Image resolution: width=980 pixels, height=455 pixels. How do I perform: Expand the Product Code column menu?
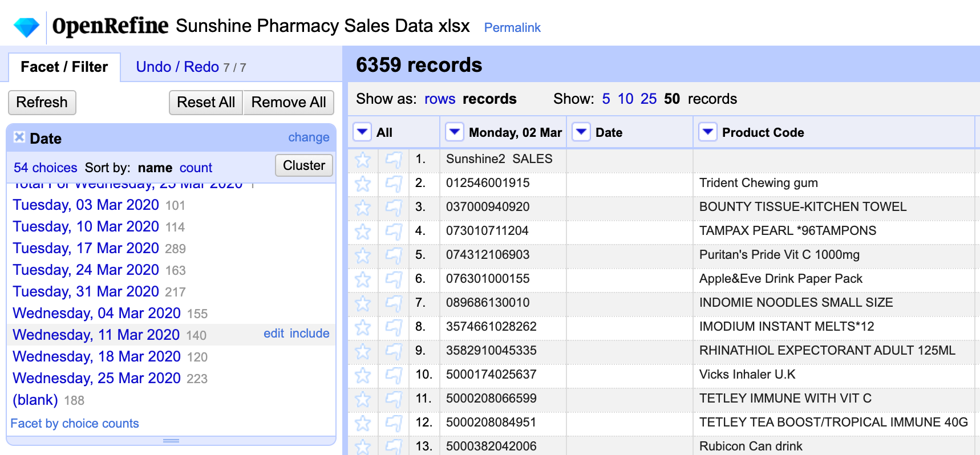pyautogui.click(x=708, y=132)
